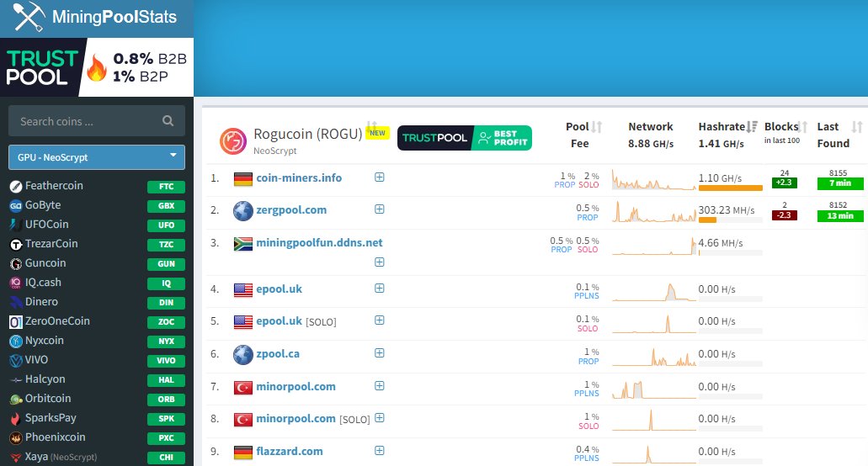Expand details for zergpool.com

(379, 209)
